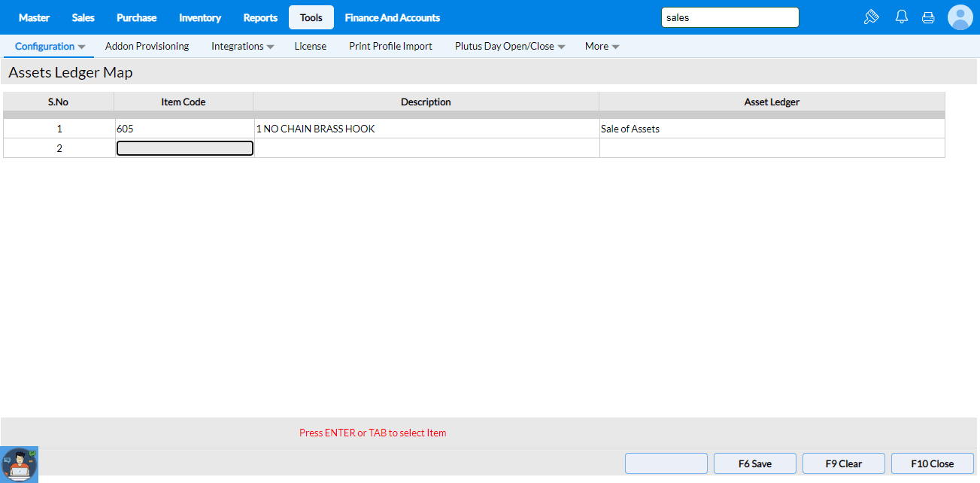Select the 'Sale of Assets' ledger cell
Screen dimensions: 980x483
[x=772, y=129]
